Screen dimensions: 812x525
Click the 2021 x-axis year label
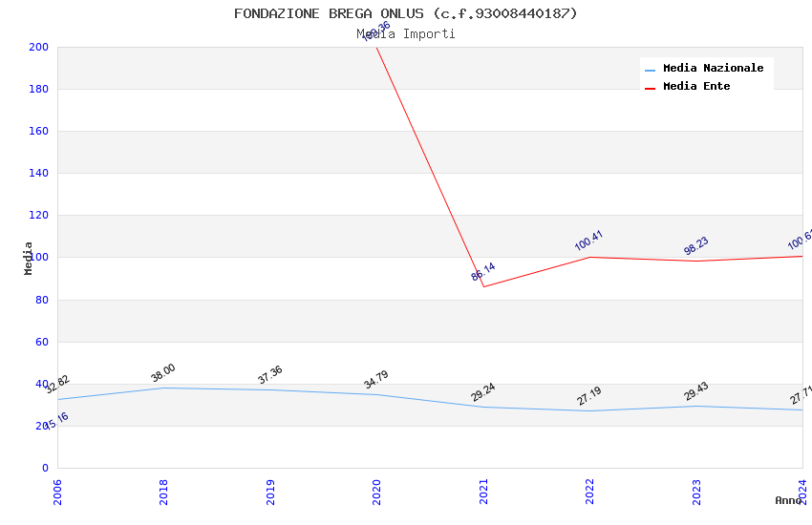(x=483, y=492)
